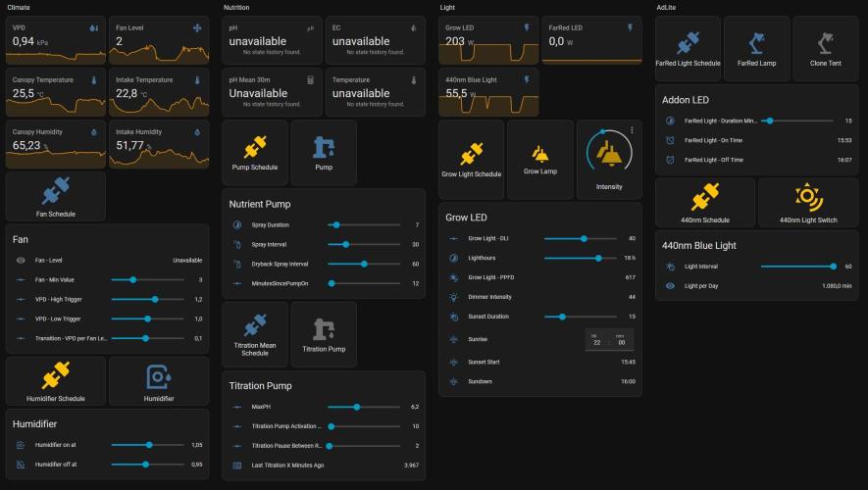This screenshot has width=868, height=490.
Task: Open the 440nm Blue Light power card
Action: point(488,92)
